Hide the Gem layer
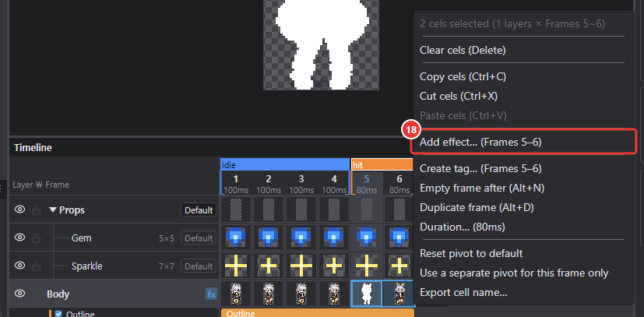This screenshot has width=644, height=317. pyautogui.click(x=19, y=238)
